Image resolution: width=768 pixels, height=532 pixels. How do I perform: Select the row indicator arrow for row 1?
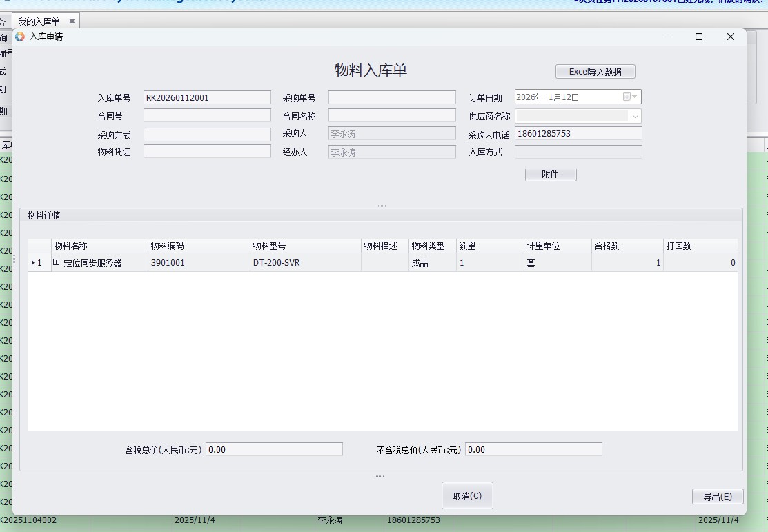[x=33, y=263]
